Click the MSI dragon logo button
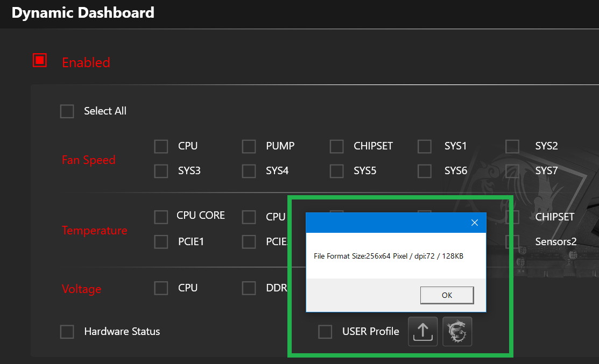599x364 pixels. pos(457,331)
